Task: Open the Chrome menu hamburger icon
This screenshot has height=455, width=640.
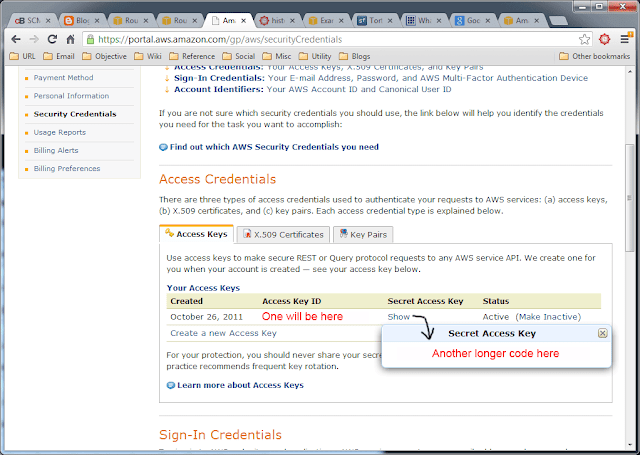Action: 624,39
